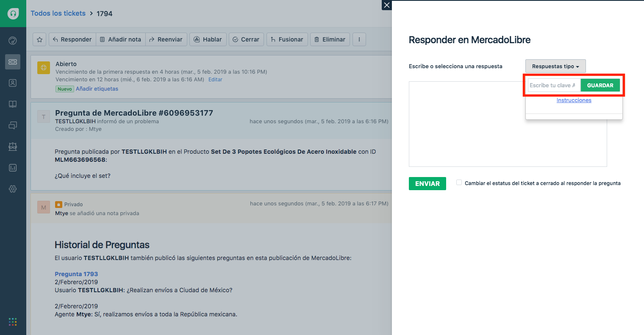This screenshot has height=335, width=644.
Task: Click the Nuevo tag label
Action: [x=65, y=89]
